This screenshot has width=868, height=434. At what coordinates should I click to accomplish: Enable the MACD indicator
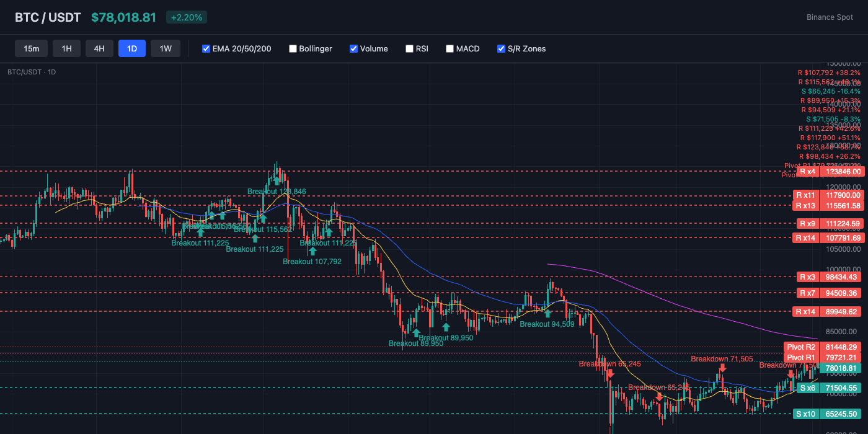[449, 48]
